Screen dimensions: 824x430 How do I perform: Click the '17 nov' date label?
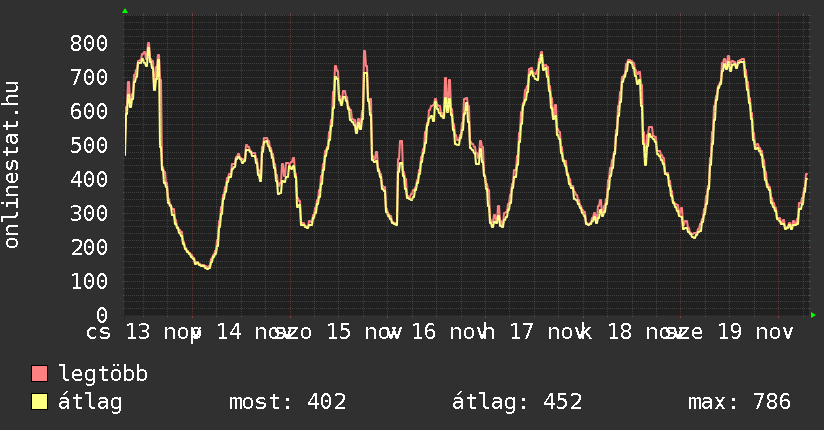pos(545,332)
